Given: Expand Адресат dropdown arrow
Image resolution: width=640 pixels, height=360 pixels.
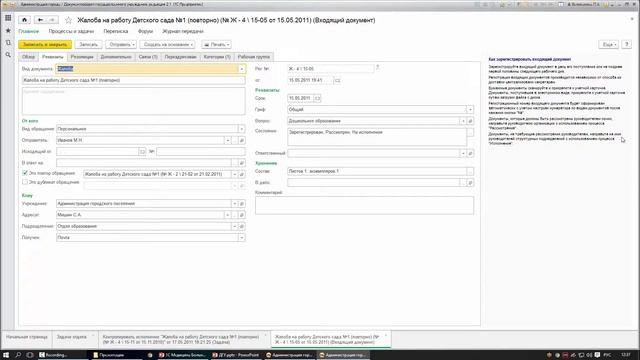Looking at the screenshot, I should [x=228, y=215].
